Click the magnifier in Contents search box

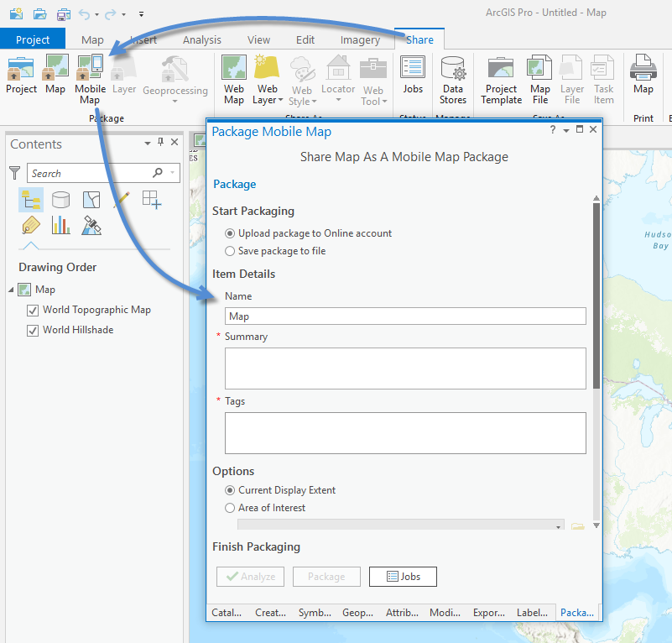click(x=158, y=173)
